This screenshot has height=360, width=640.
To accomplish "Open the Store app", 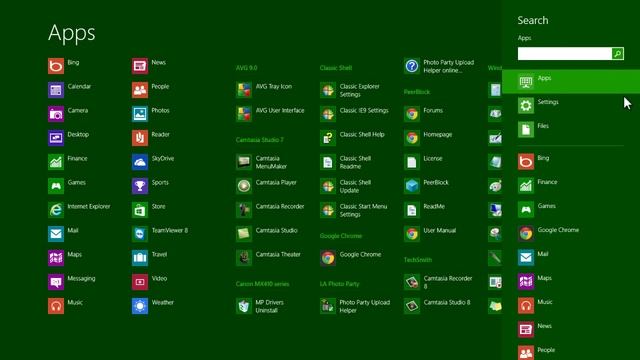I will pos(149,210).
